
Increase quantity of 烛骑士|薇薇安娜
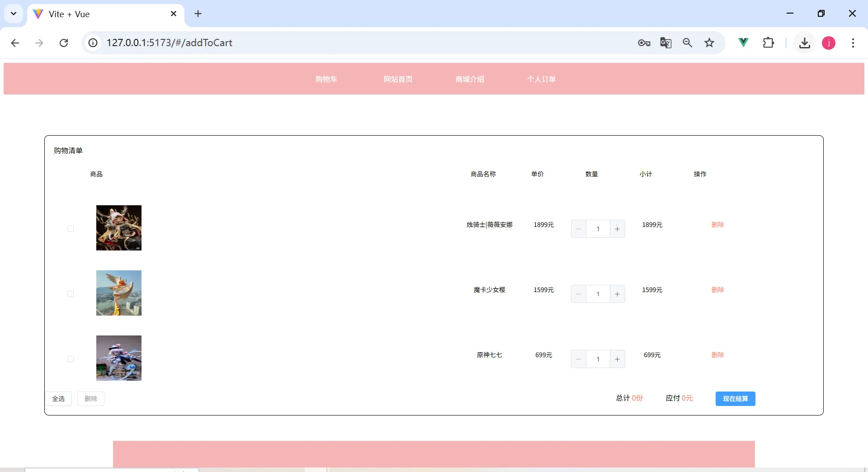618,229
